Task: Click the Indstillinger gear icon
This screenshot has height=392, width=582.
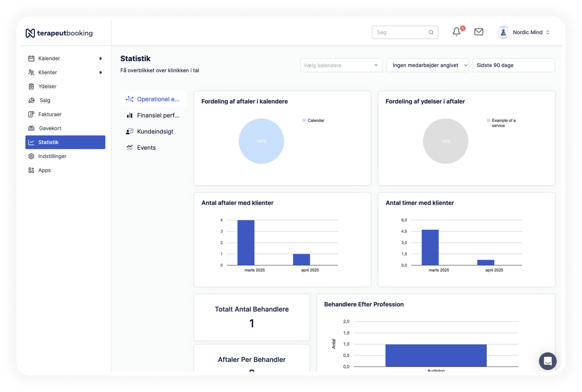Action: (31, 156)
